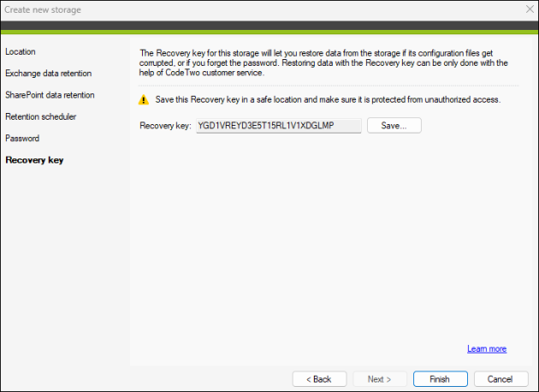Image resolution: width=539 pixels, height=392 pixels.
Task: Click the 'Recovery key:' field label
Action: pyautogui.click(x=165, y=126)
